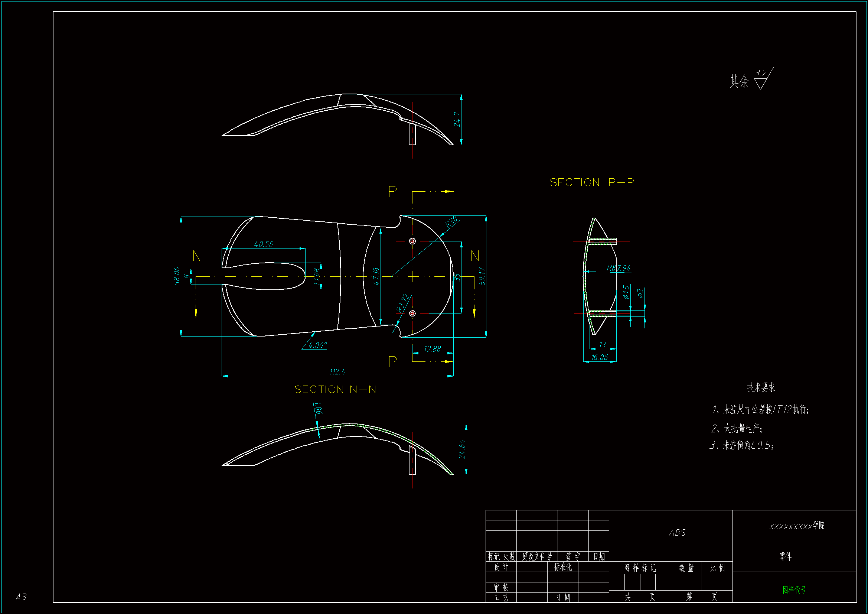This screenshot has height=614, width=868.
Task: Click the A3 sheet size label
Action: click(x=21, y=597)
